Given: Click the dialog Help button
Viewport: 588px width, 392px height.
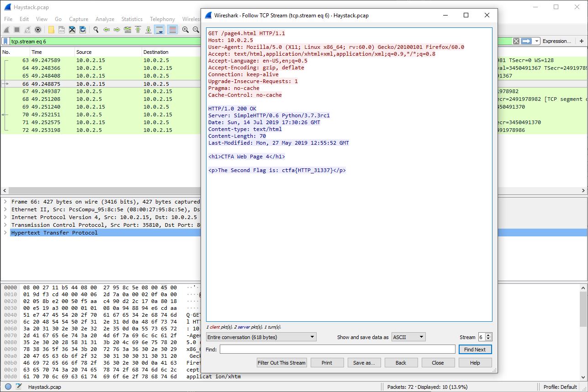Looking at the screenshot, I should coord(475,363).
